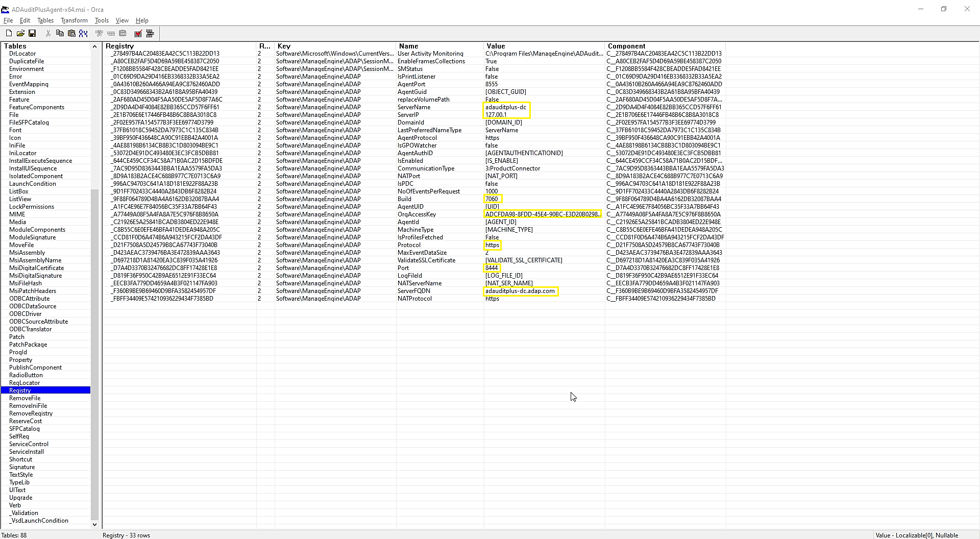Click the sidebar scrollbar down arrow
The width and height of the screenshot is (980, 539).
coord(94,524)
